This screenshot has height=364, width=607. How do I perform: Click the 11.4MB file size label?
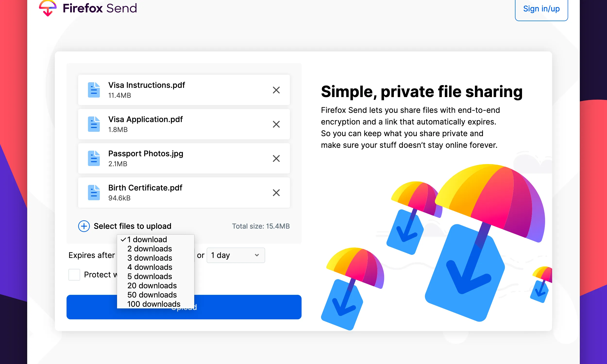120,95
